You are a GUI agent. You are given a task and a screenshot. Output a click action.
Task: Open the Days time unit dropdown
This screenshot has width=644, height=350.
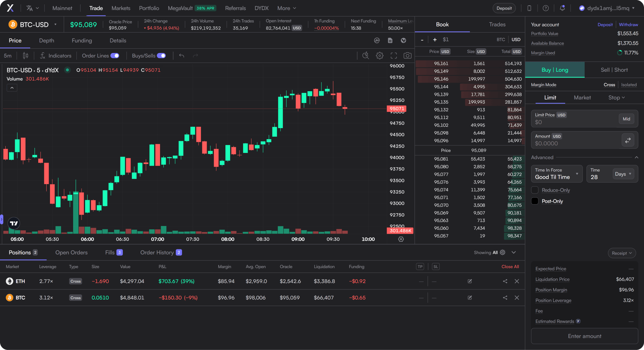click(x=623, y=174)
